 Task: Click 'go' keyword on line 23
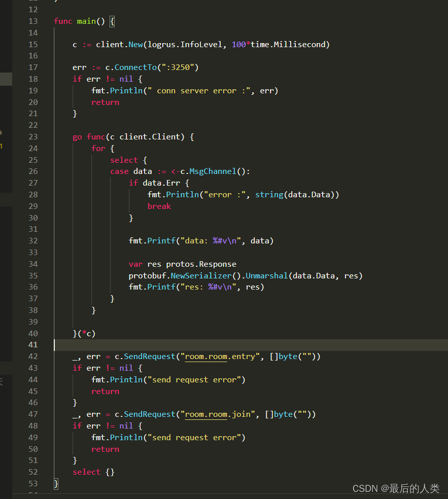tap(77, 137)
